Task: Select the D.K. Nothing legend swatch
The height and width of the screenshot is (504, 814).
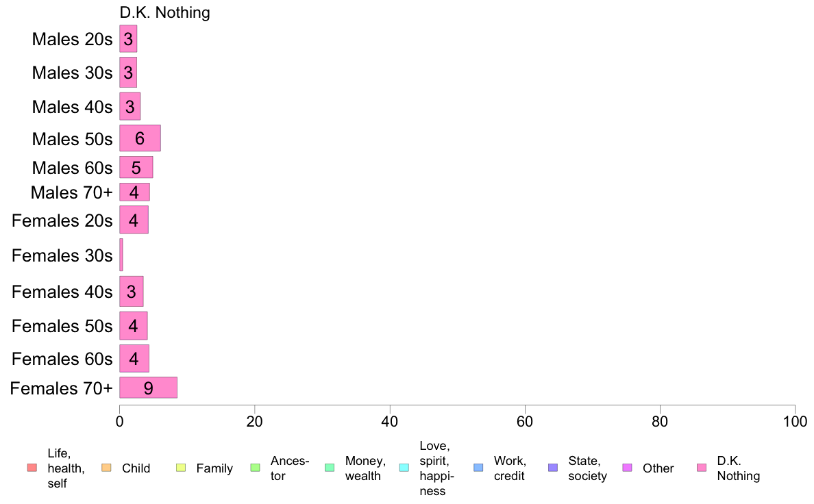Action: point(702,468)
